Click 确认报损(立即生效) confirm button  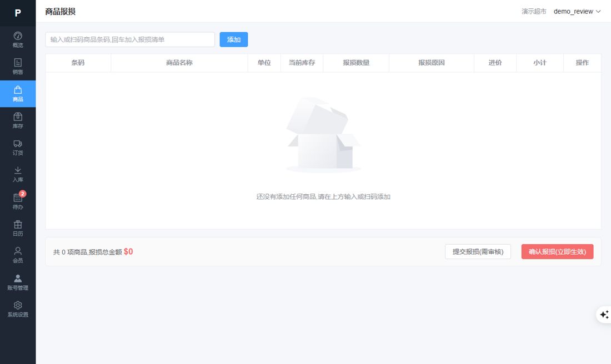(x=557, y=252)
